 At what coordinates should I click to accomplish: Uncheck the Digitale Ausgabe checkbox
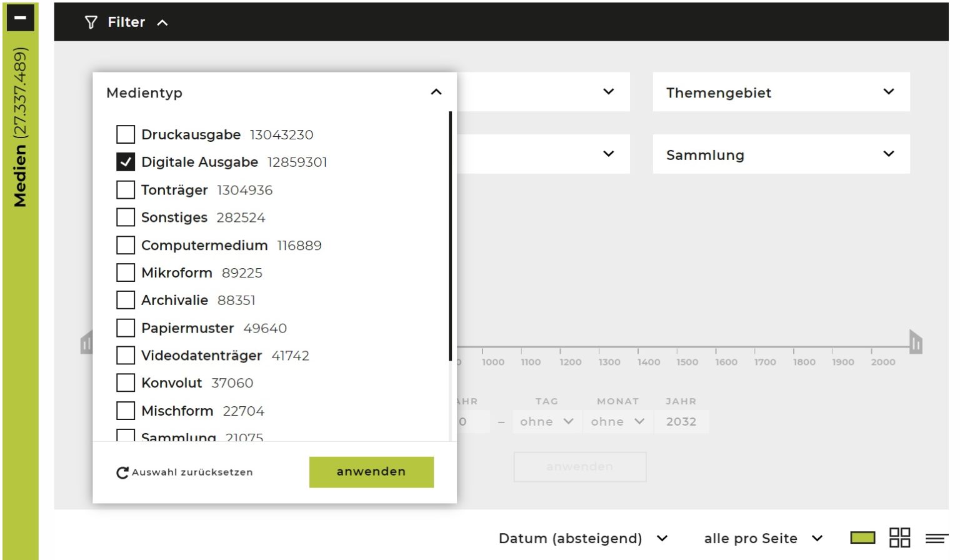[x=126, y=162]
